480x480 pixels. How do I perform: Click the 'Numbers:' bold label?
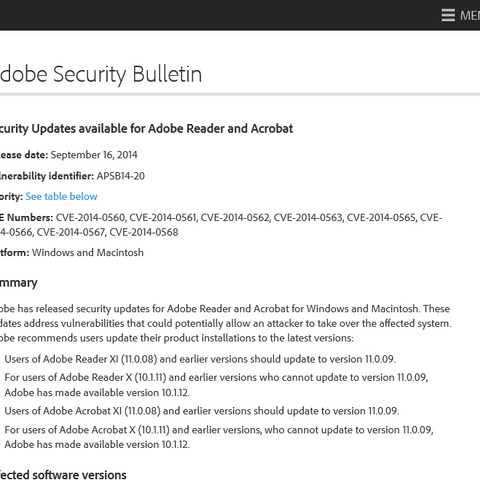click(30, 218)
